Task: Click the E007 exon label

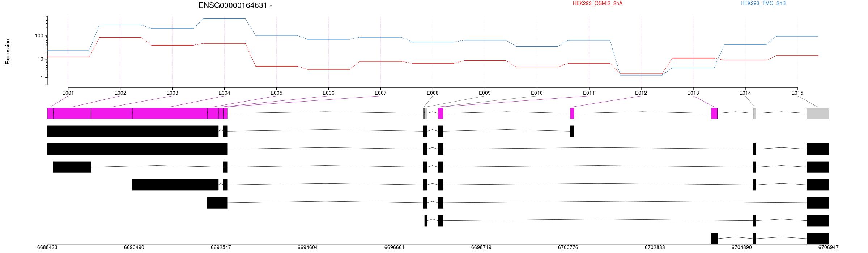Action: pyautogui.click(x=380, y=93)
